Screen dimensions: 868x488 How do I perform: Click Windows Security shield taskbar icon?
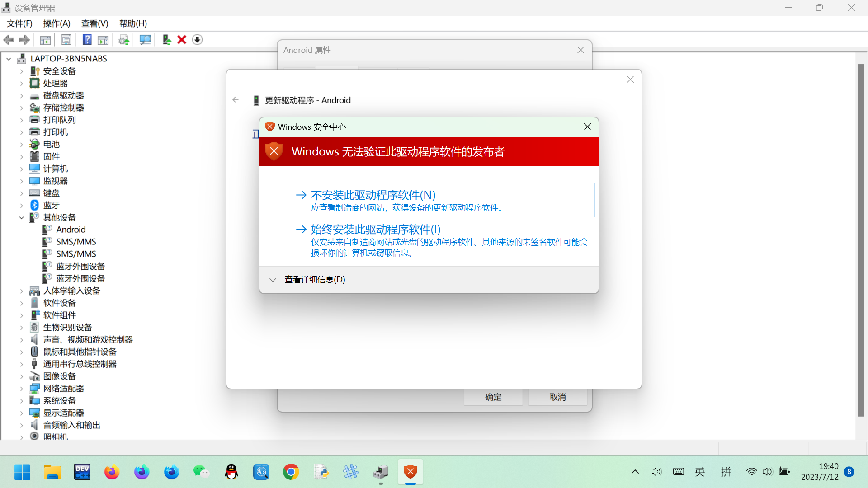(x=410, y=472)
